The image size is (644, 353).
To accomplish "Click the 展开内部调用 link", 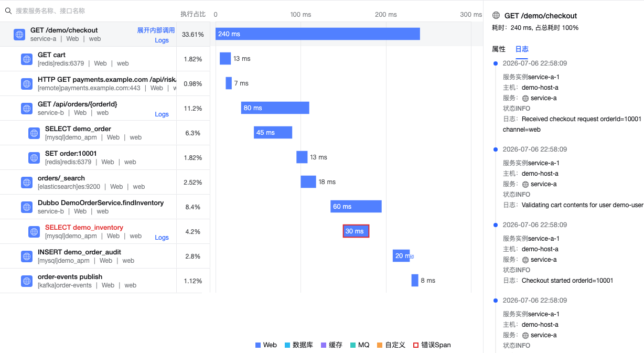I will (x=156, y=30).
